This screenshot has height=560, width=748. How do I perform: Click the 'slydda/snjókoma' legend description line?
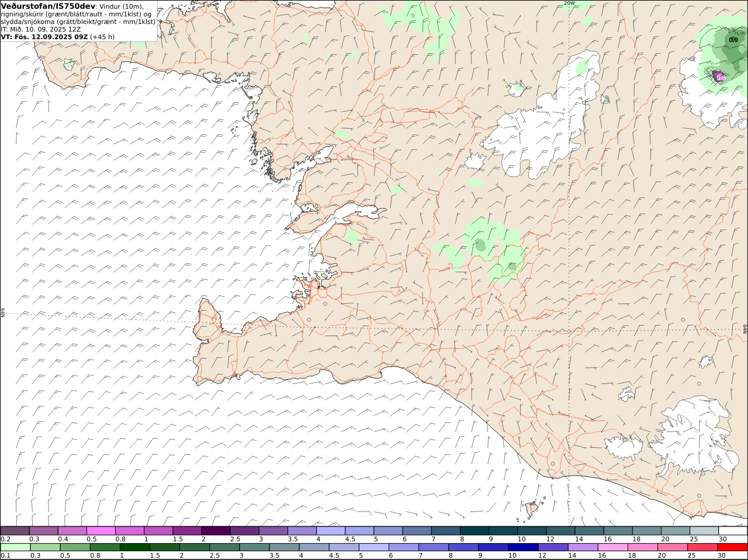[78, 22]
